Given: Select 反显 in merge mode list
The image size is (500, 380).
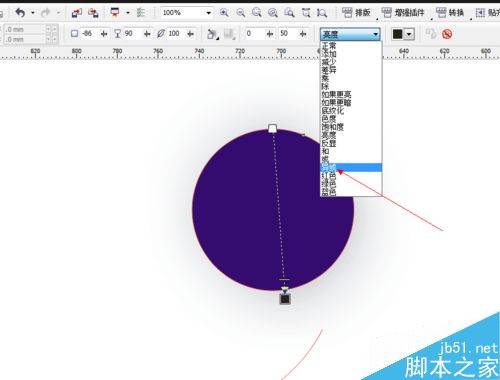Looking at the screenshot, I should pyautogui.click(x=351, y=143).
